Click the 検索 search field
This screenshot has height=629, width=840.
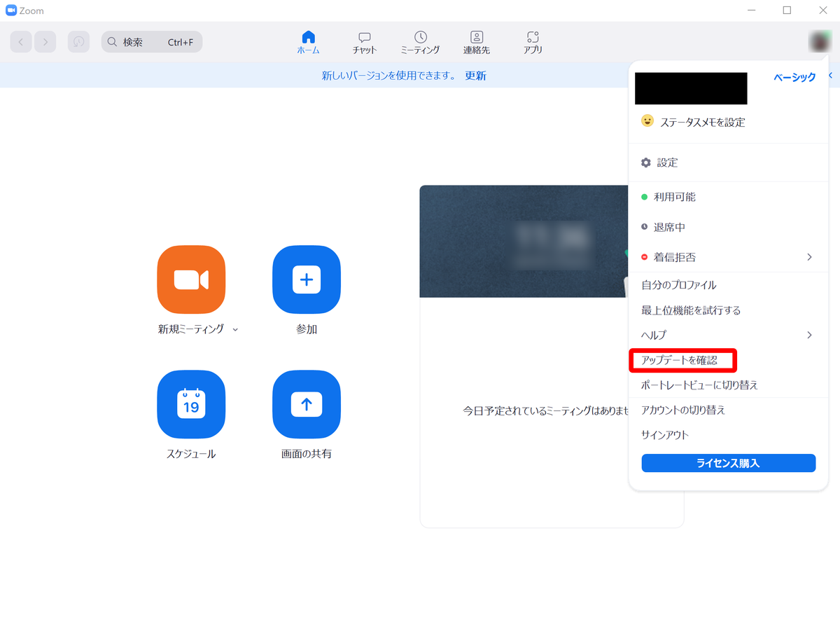[x=152, y=42]
